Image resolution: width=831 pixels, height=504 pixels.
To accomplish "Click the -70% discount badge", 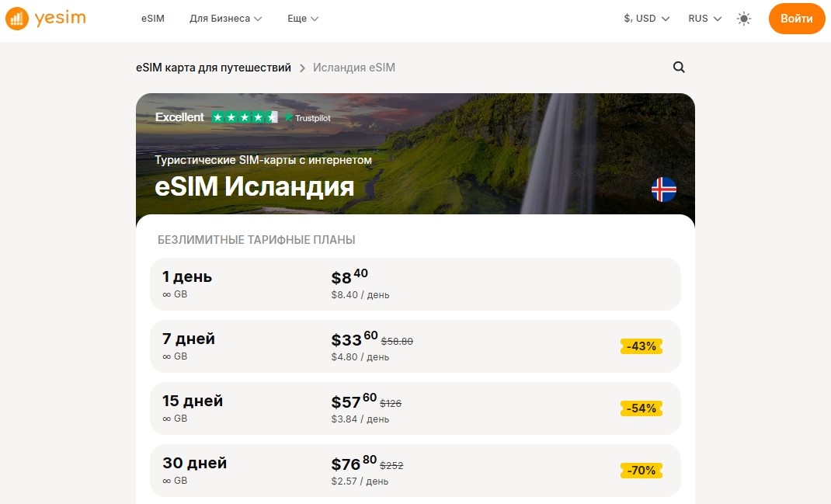I will pyautogui.click(x=641, y=471).
